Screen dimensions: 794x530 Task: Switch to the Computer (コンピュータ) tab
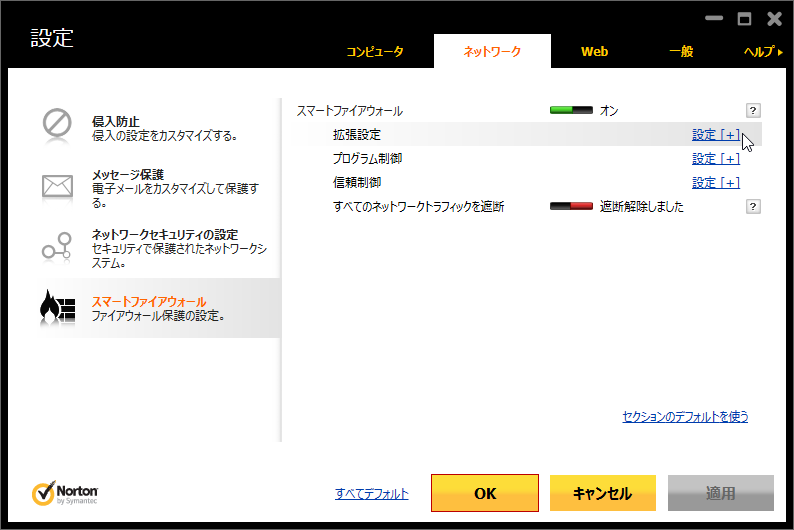pos(375,52)
